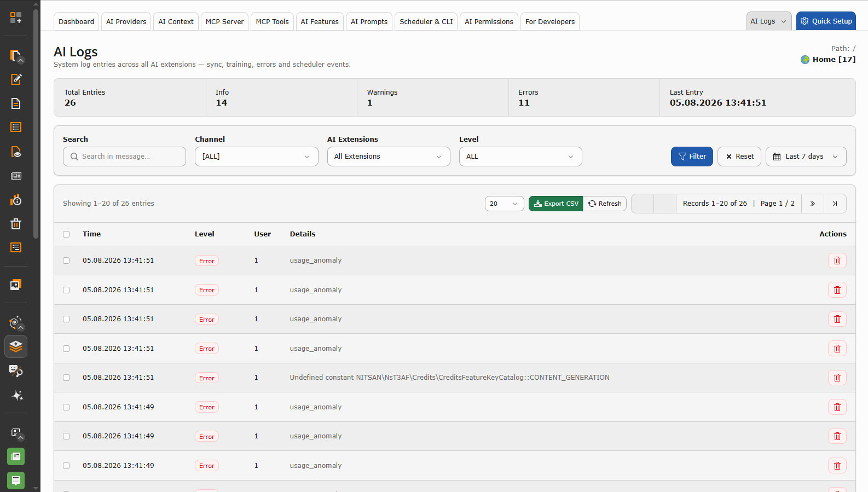Open the Info module (bar chart icon)
The image size is (868, 492).
[16, 200]
